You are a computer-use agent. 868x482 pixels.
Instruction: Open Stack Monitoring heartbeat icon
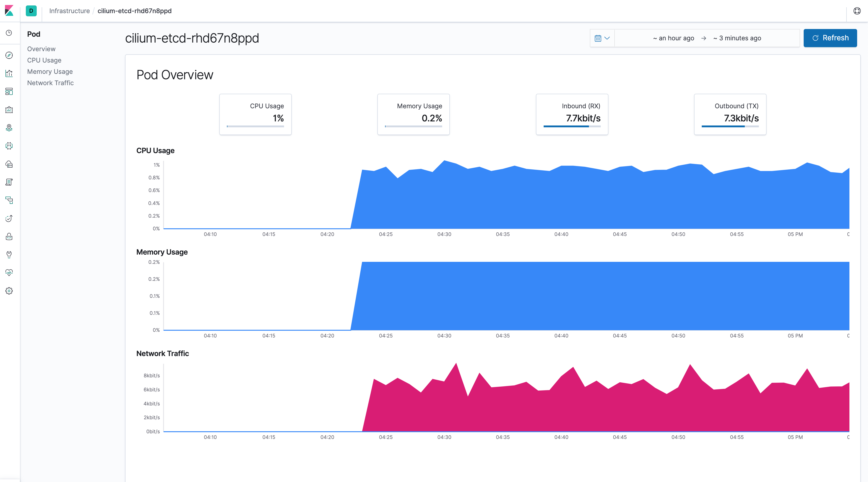click(9, 272)
